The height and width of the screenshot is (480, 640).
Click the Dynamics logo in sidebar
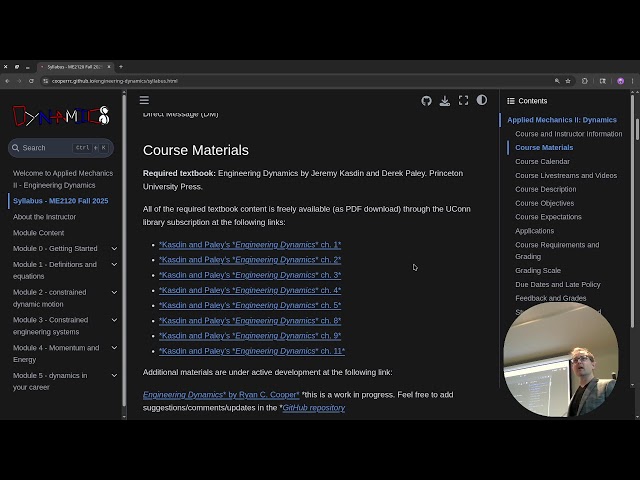coord(61,116)
